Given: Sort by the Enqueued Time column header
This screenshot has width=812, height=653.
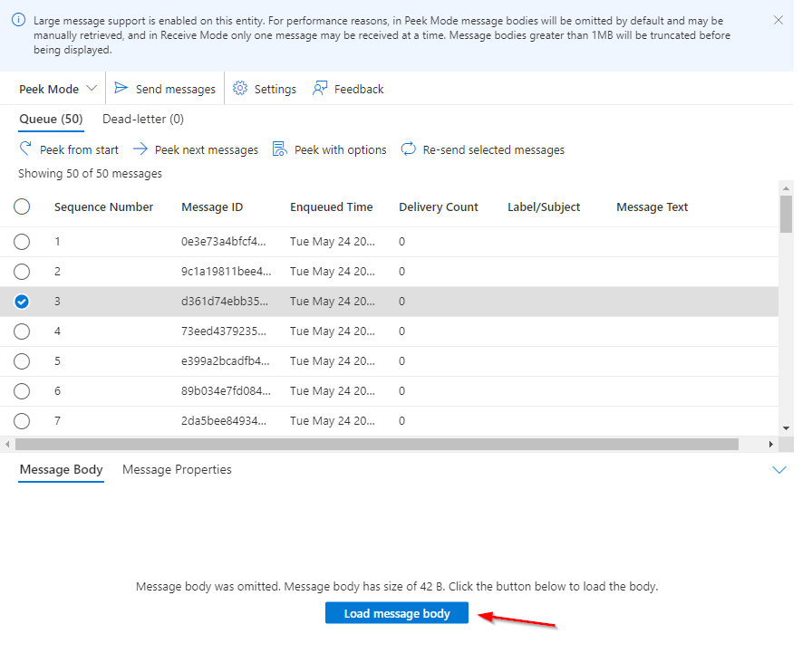Looking at the screenshot, I should click(331, 206).
